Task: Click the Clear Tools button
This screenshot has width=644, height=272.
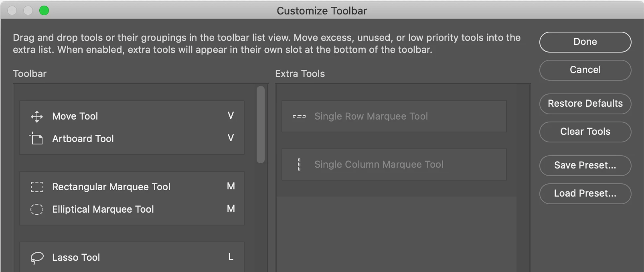Action: [585, 132]
